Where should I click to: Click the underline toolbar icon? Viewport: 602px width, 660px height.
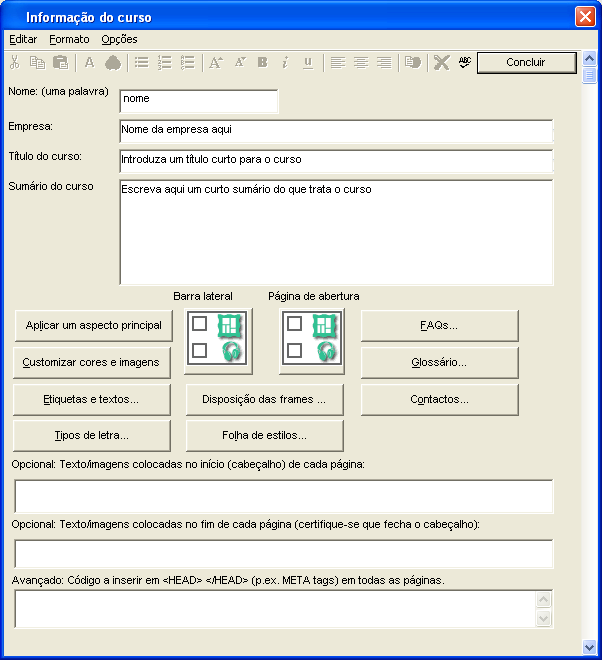pos(308,62)
